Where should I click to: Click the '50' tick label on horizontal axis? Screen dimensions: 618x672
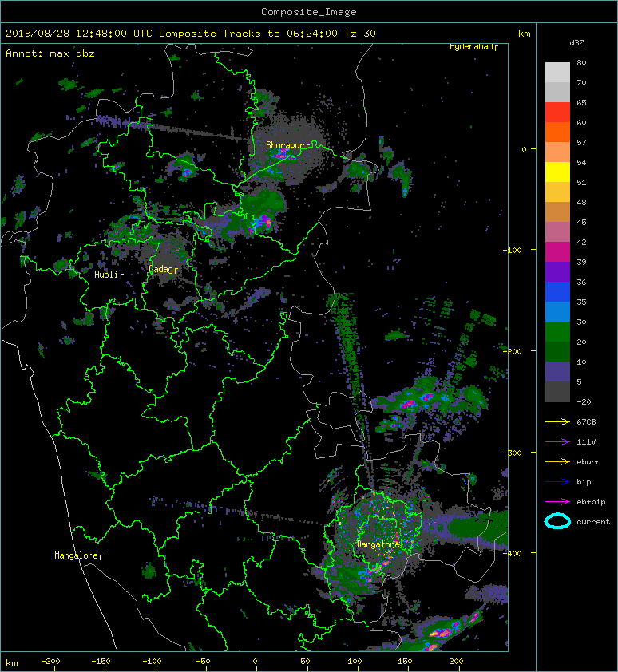click(305, 662)
